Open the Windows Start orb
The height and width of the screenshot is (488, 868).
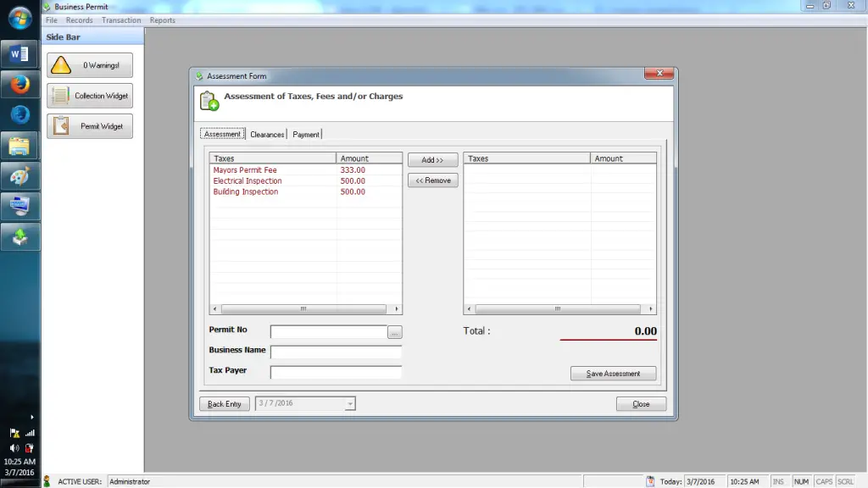(20, 19)
